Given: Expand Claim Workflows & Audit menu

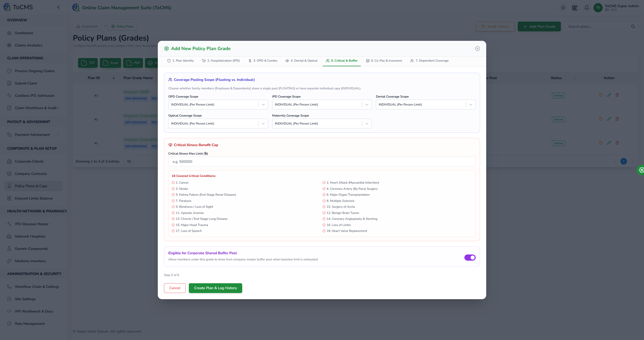Looking at the screenshot, I should [33, 108].
